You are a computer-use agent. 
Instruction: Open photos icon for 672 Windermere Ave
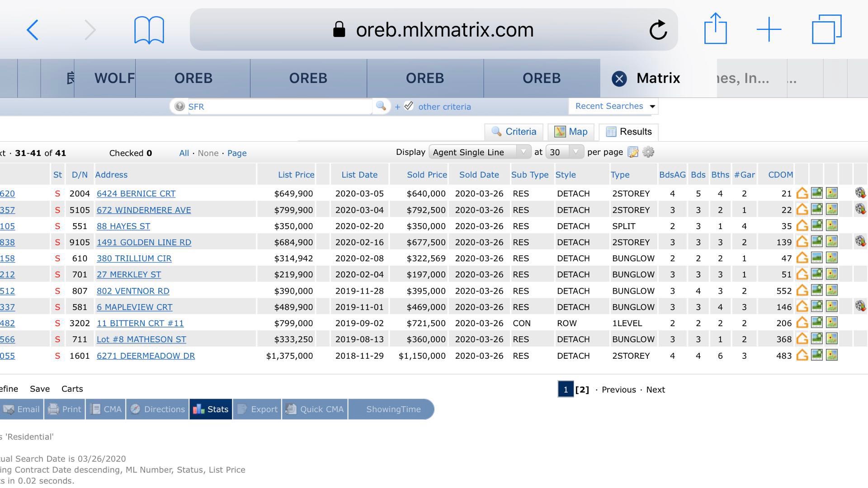(817, 209)
